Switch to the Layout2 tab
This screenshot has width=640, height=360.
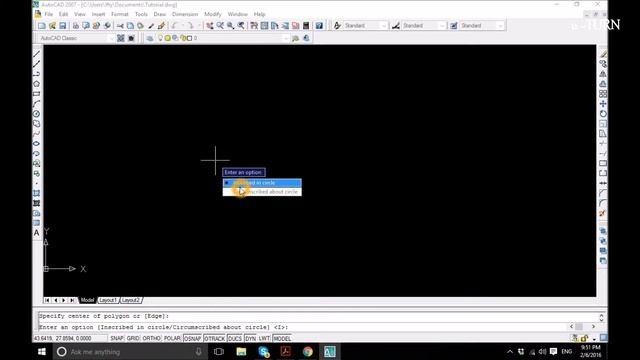click(x=131, y=300)
